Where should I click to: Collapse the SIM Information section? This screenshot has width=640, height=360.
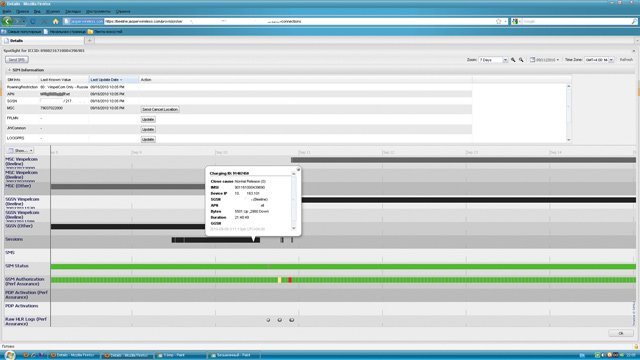[9, 70]
